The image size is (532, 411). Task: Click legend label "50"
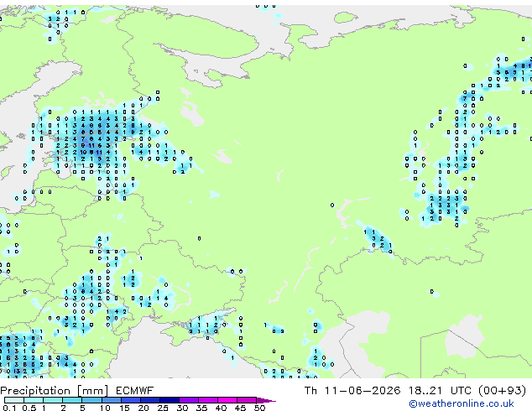point(259,408)
